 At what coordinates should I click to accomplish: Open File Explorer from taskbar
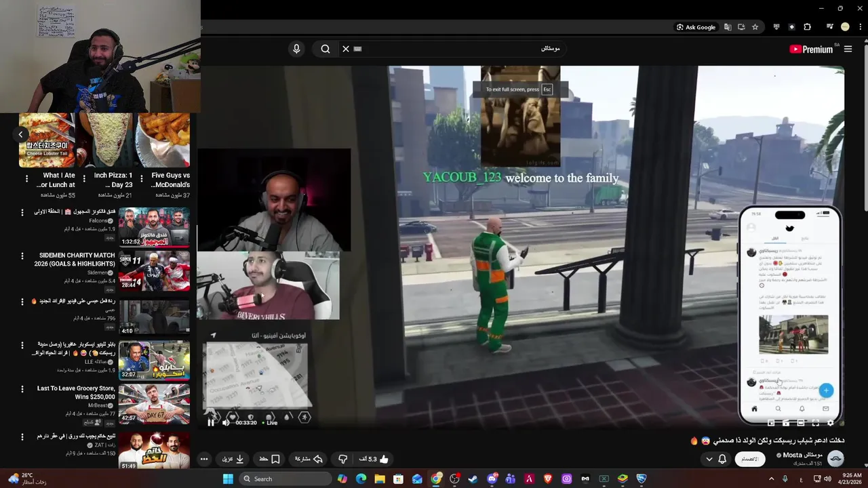380,479
